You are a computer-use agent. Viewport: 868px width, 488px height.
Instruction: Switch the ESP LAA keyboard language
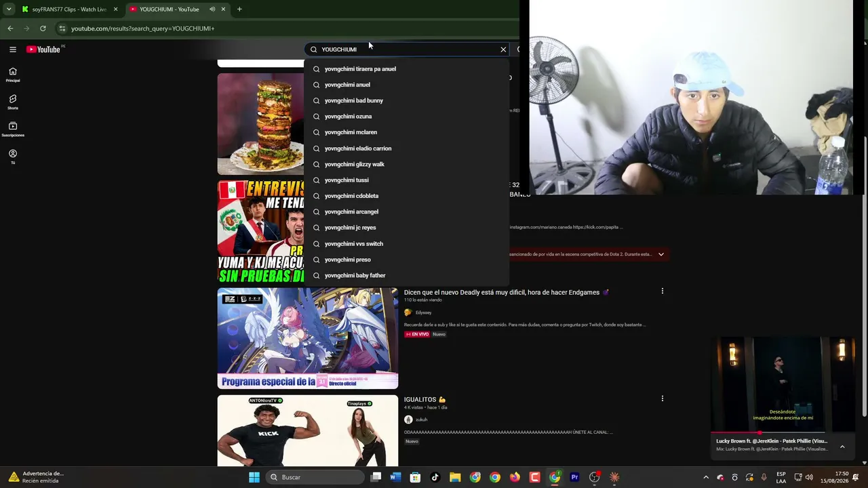(x=781, y=477)
